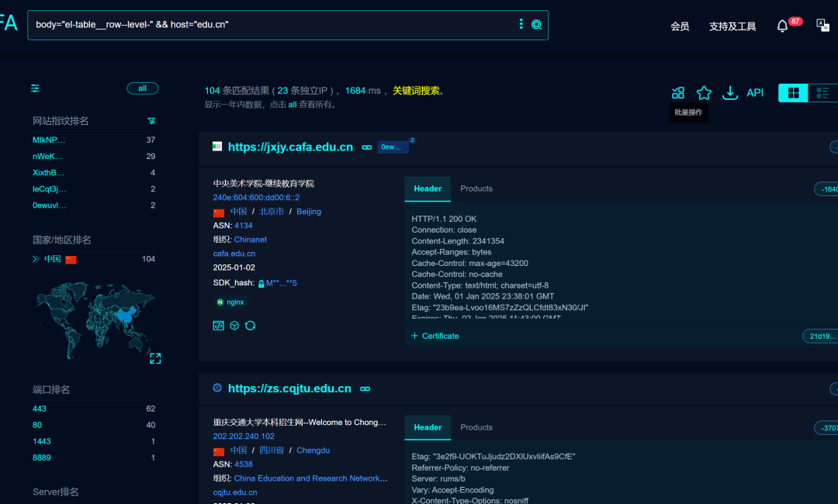Screen dimensions: 838x504
Task: Click the download results icon
Action: pyautogui.click(x=729, y=93)
